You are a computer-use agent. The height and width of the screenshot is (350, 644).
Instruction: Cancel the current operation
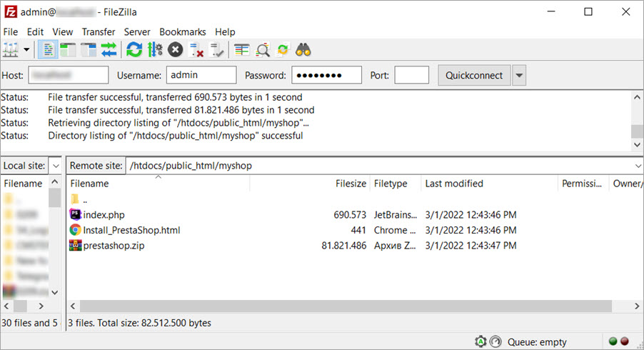coord(175,50)
